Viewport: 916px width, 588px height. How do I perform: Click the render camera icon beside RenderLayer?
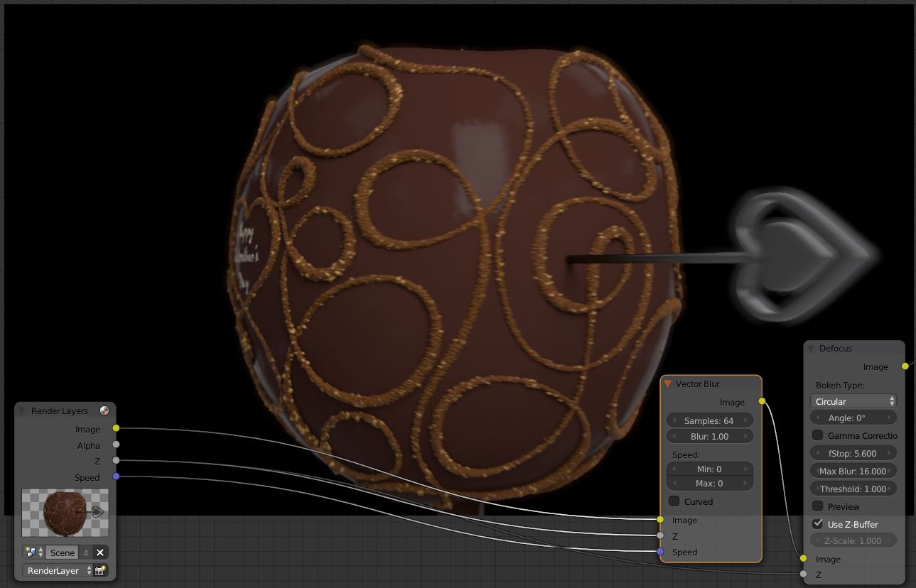(100, 570)
